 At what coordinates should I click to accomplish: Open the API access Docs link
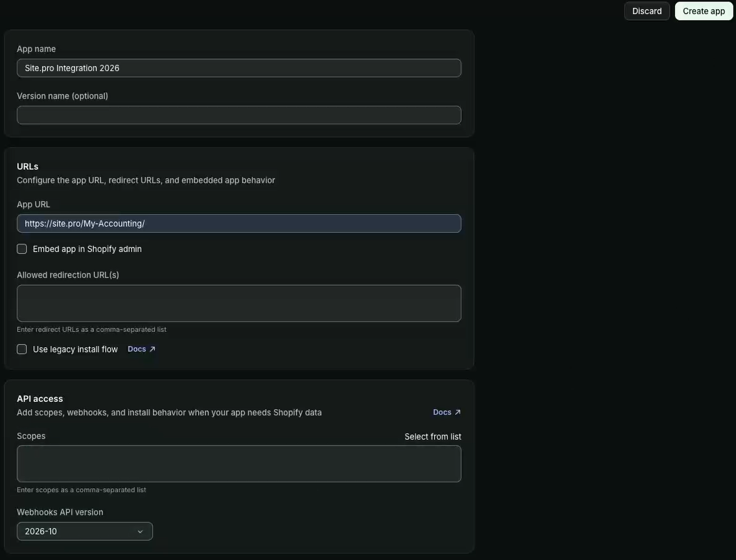pyautogui.click(x=447, y=412)
